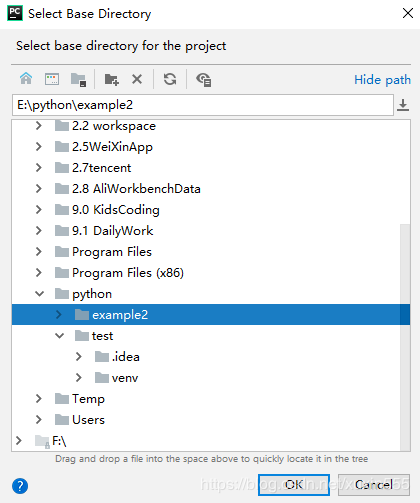Toggle show hidden files and directories
420x503 pixels.
pos(204,80)
